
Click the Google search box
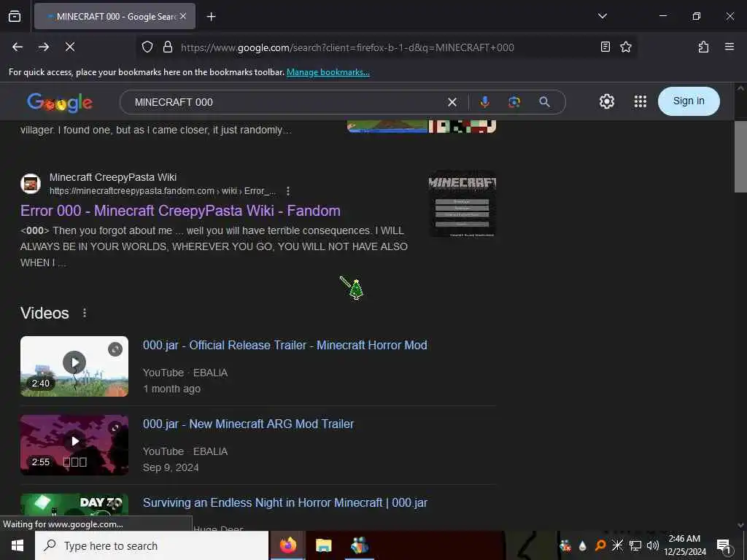286,102
